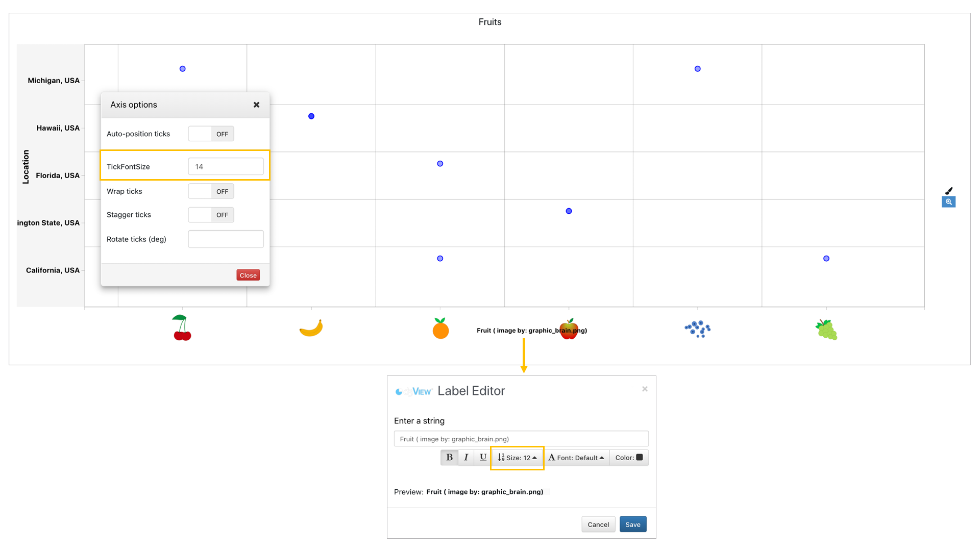
Task: Toggle Auto-position ticks switch
Action: [211, 134]
